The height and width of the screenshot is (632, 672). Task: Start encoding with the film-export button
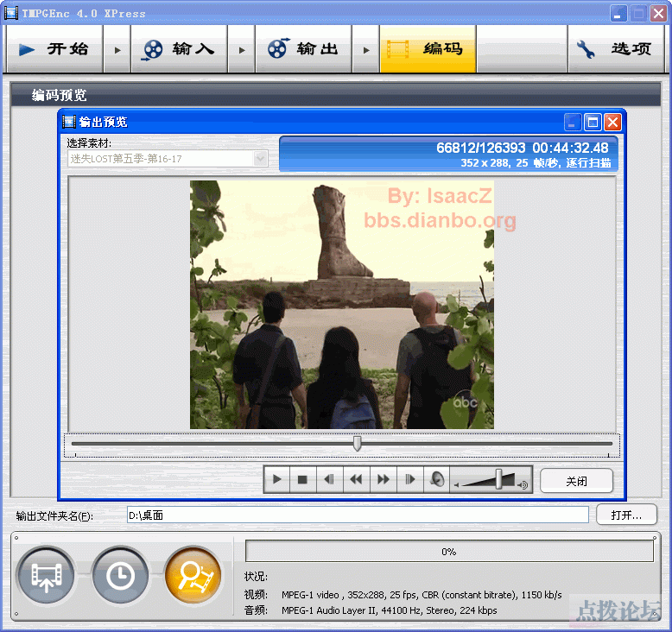pyautogui.click(x=47, y=575)
